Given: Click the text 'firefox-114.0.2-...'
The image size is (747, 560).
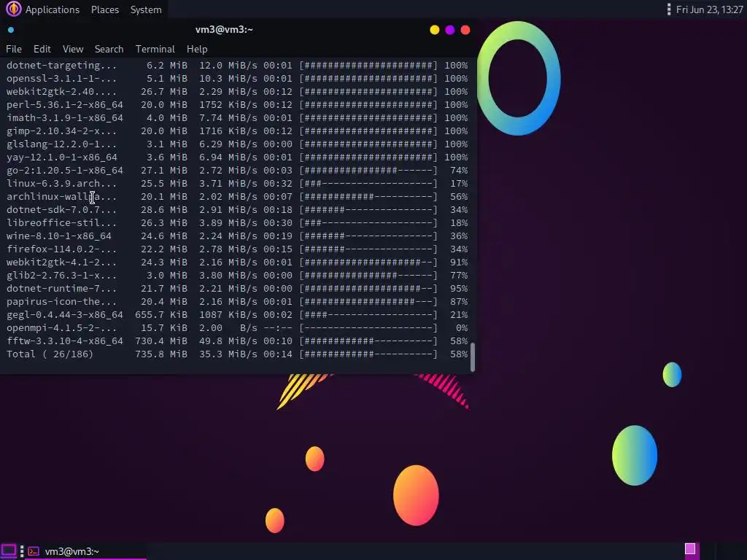Looking at the screenshot, I should click(61, 249).
